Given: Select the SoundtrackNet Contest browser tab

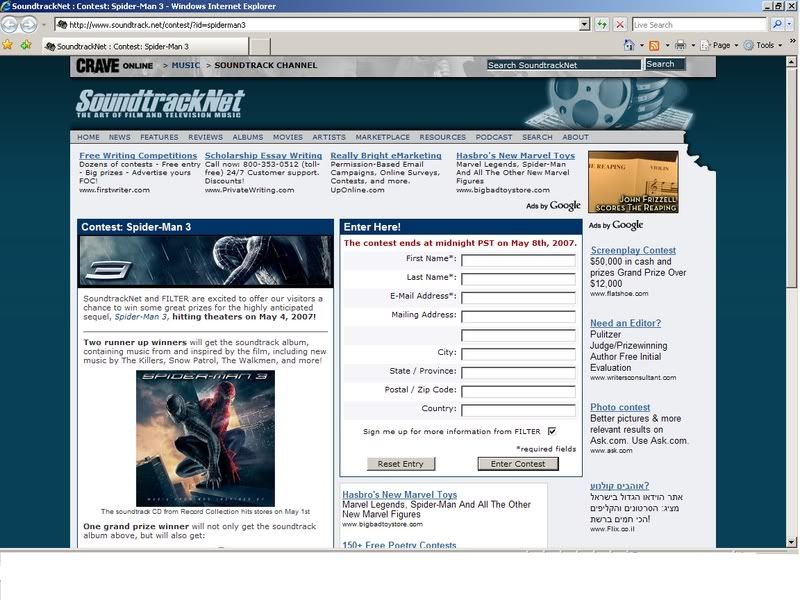Looking at the screenshot, I should (146, 46).
